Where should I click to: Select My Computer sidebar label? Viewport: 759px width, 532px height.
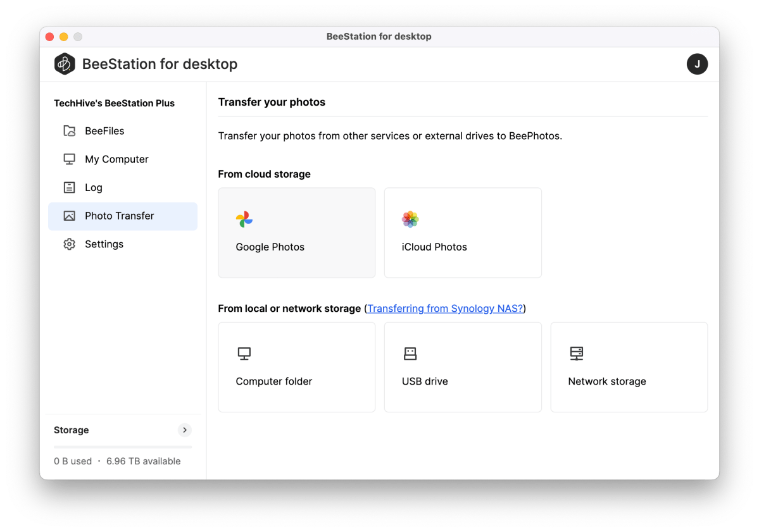[x=116, y=159]
